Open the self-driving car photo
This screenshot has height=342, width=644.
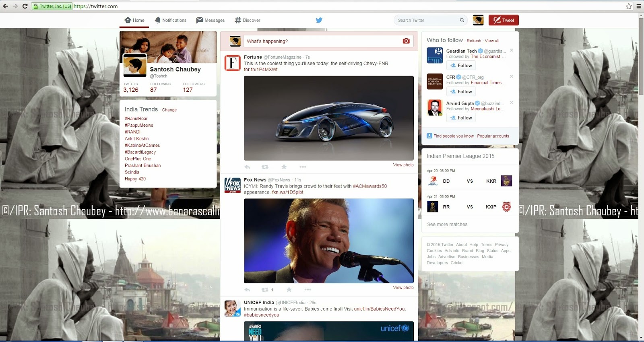[x=329, y=118]
